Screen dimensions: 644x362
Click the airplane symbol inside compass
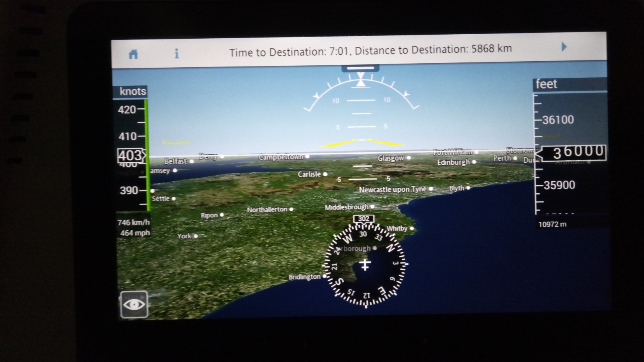[x=365, y=265]
